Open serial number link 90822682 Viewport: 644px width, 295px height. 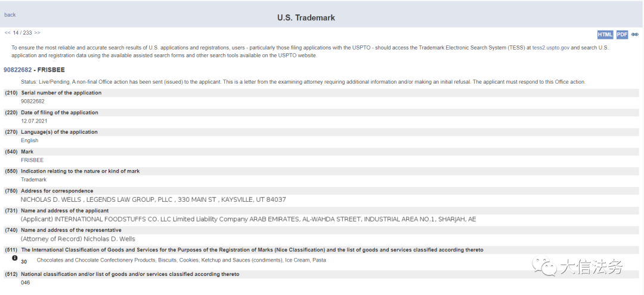point(17,70)
